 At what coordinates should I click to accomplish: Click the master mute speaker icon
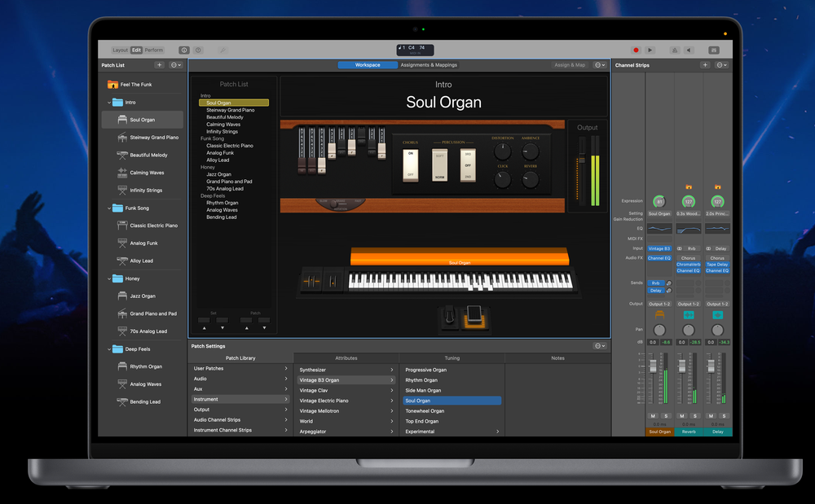(689, 50)
